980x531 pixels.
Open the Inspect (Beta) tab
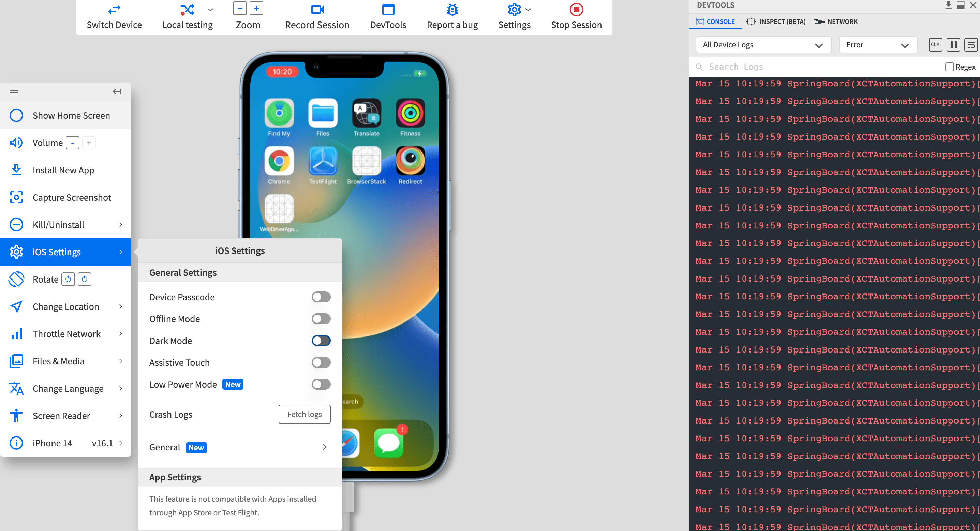[x=775, y=22]
